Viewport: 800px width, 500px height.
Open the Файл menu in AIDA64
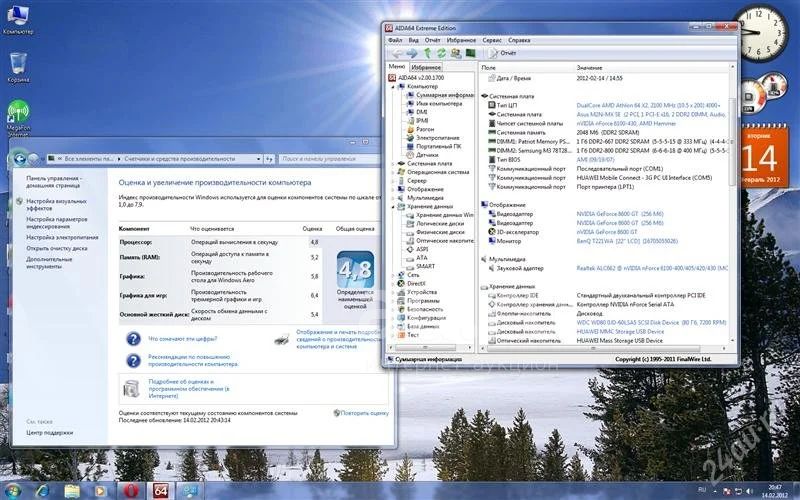(395, 40)
